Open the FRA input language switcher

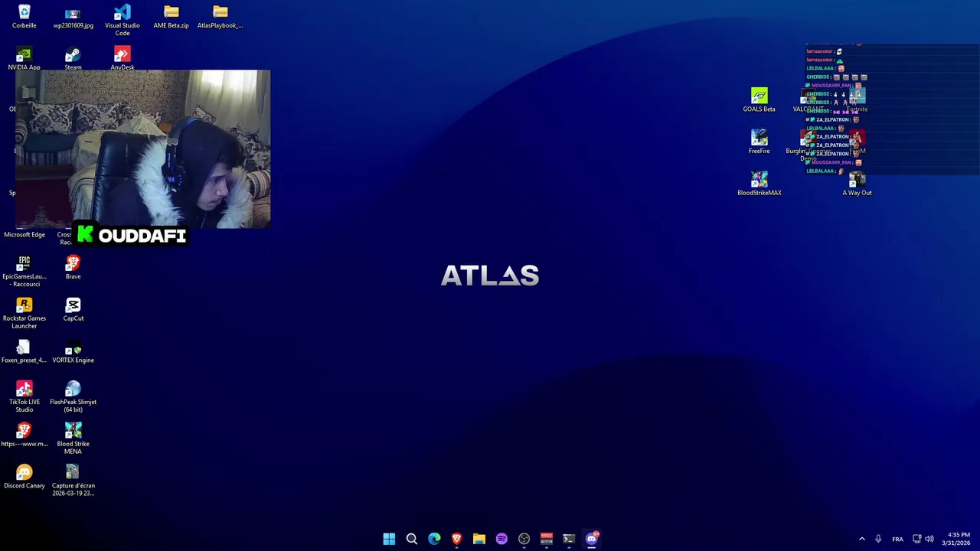click(897, 539)
